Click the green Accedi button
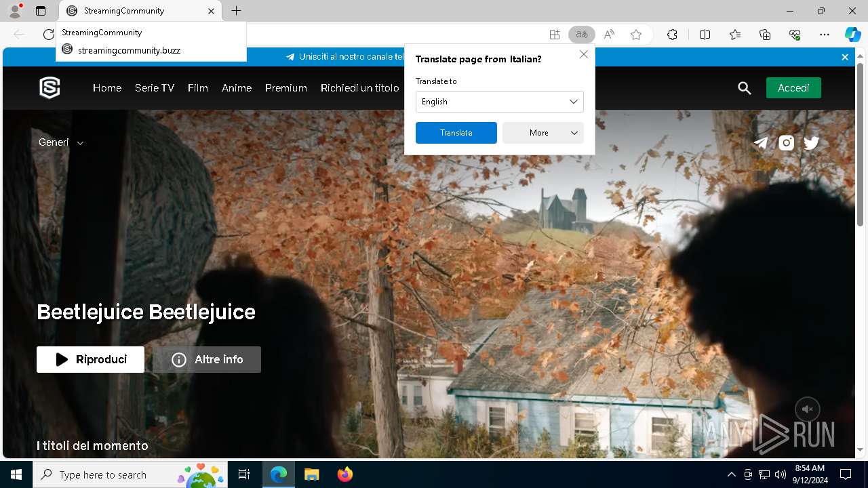868x488 pixels. [x=793, y=88]
